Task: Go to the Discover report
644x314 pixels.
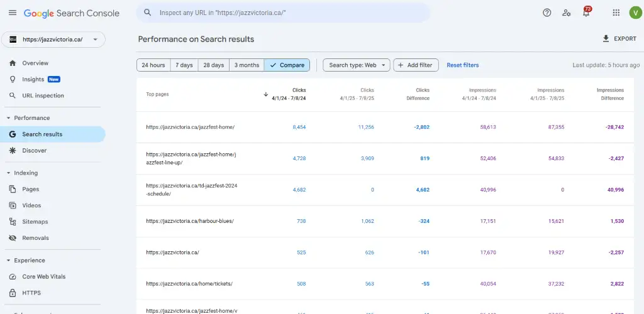Action: pos(53,151)
